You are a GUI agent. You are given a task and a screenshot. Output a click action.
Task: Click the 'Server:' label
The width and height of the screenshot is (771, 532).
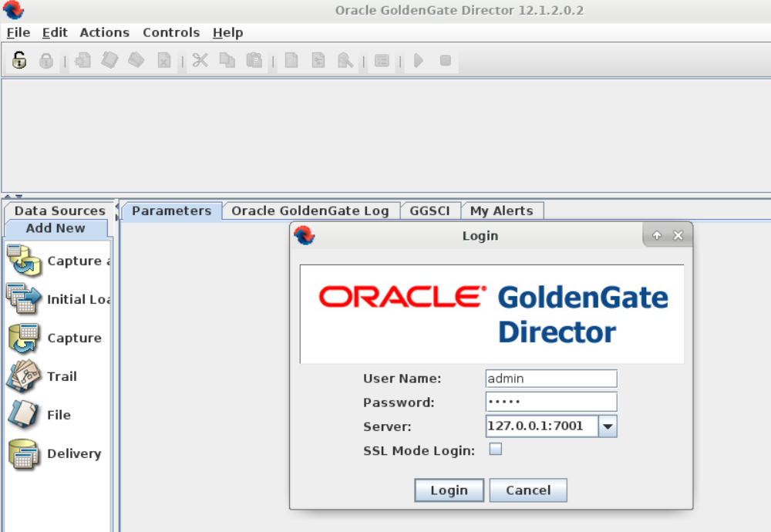(x=387, y=427)
